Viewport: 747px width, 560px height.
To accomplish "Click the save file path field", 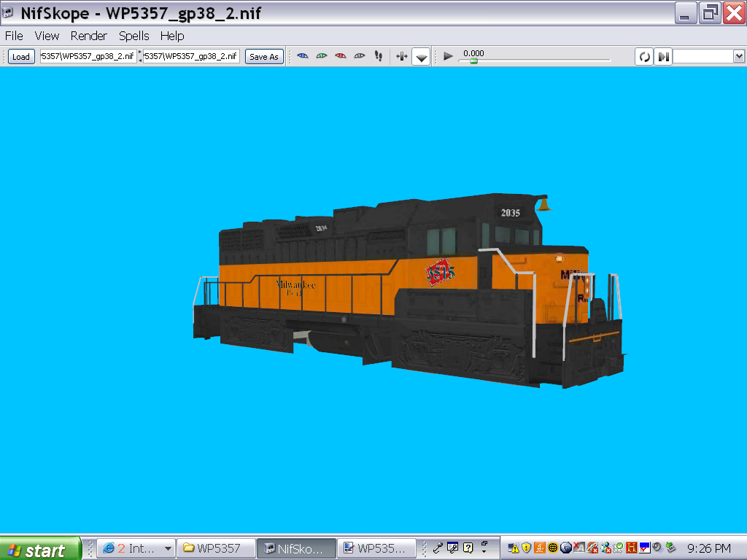I will [192, 56].
